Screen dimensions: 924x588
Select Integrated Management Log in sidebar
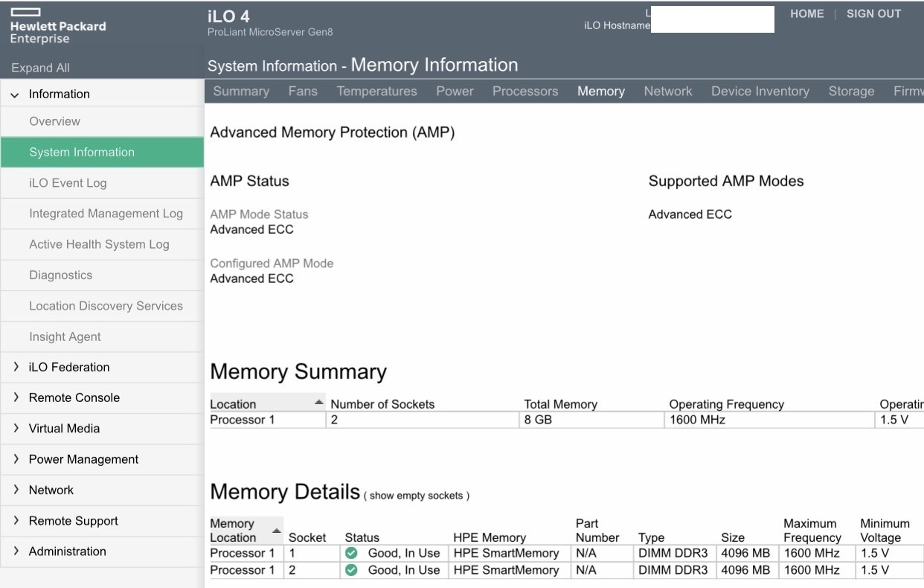pos(106,214)
